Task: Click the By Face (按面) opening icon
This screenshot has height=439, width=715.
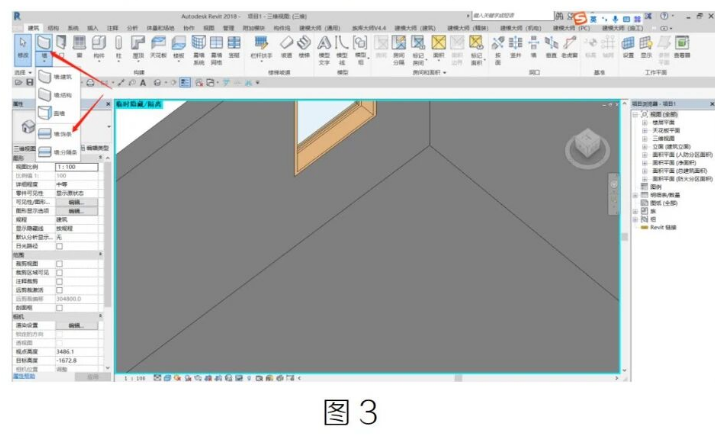Action: pyautogui.click(x=497, y=43)
